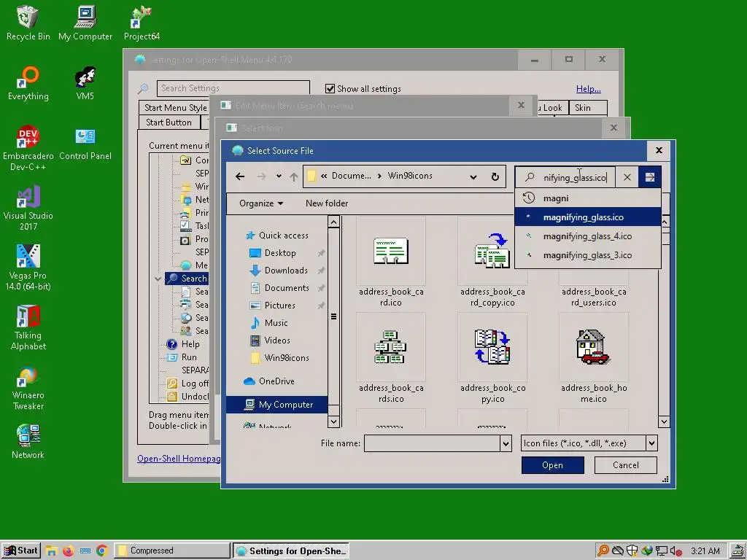Image resolution: width=747 pixels, height=560 pixels.
Task: Clear the search box with X
Action: click(x=627, y=177)
